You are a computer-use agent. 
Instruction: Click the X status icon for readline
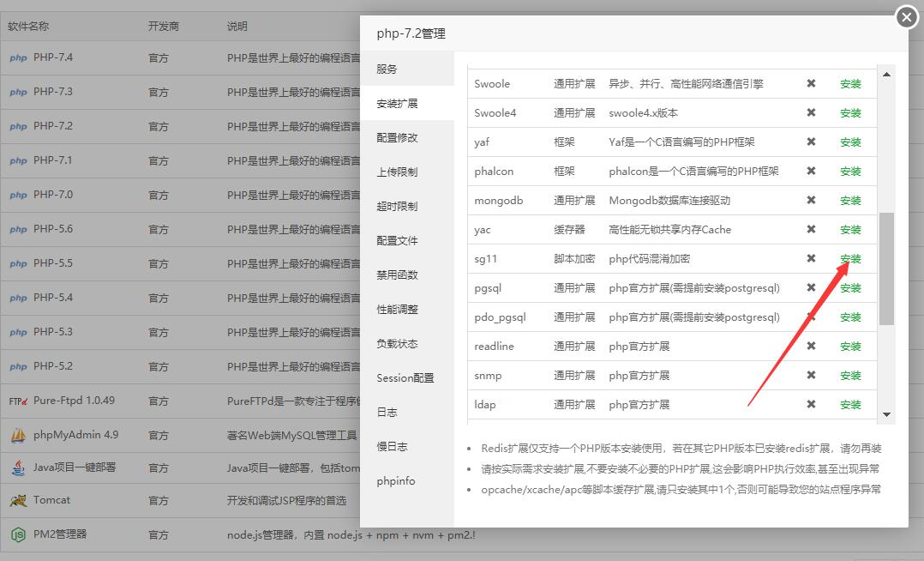pyautogui.click(x=812, y=346)
